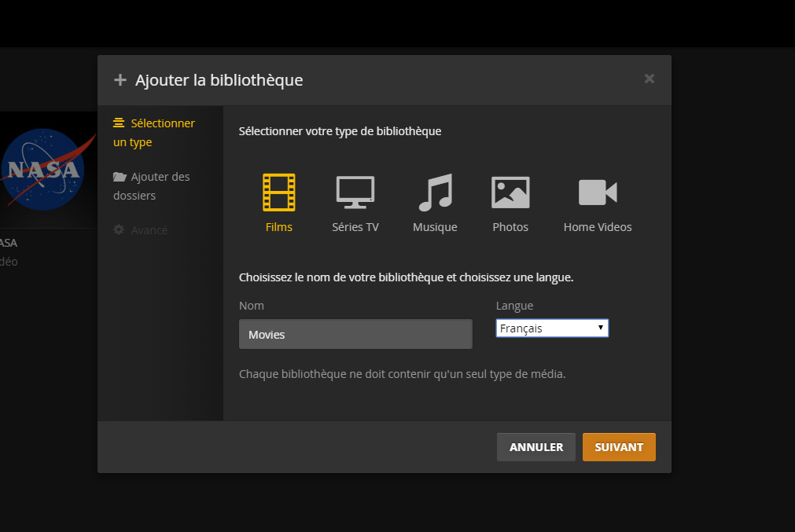Click the Home Videos text label
The image size is (795, 532).
tap(598, 227)
